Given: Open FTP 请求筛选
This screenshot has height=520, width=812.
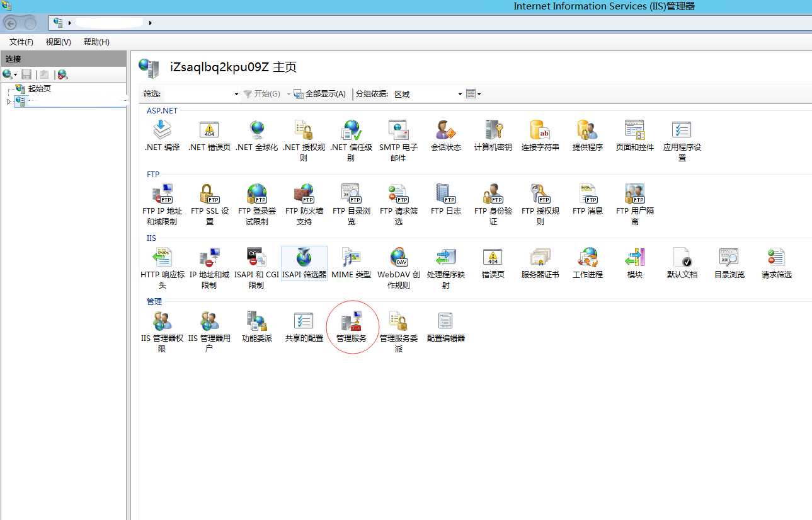Looking at the screenshot, I should tap(398, 205).
